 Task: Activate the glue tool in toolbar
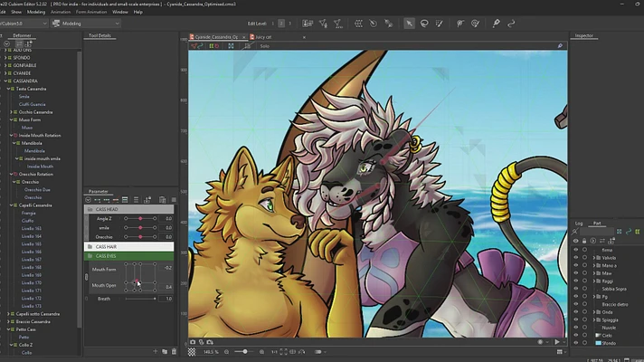497,24
